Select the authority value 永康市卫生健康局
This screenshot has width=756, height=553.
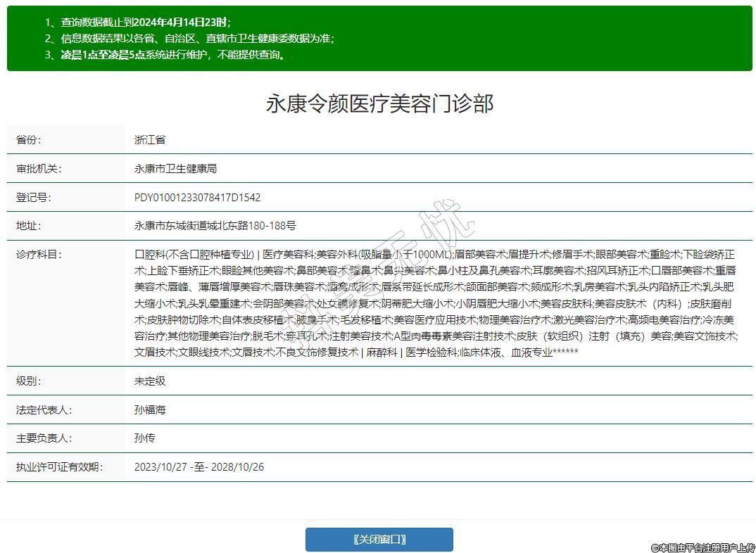[x=175, y=169]
